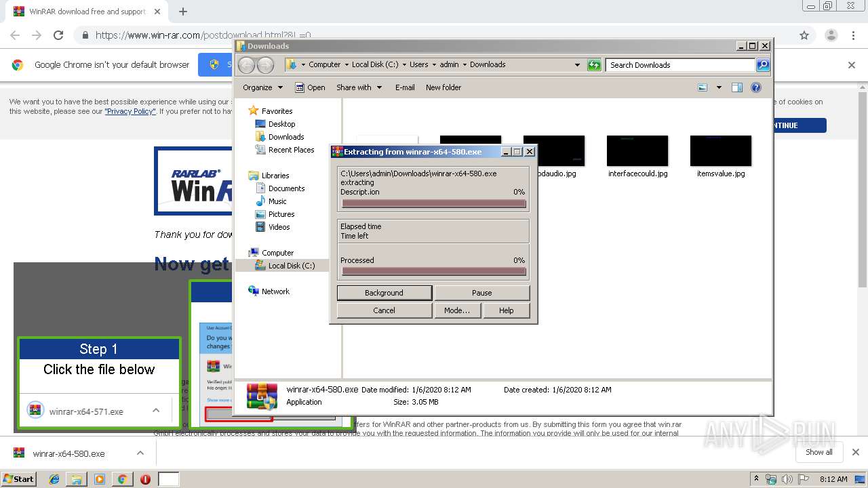This screenshot has height=488, width=868.
Task: Refresh the Downloads folder
Action: (594, 65)
